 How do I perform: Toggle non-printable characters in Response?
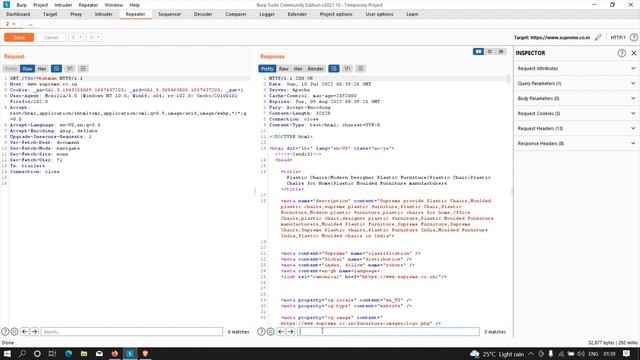coord(347,69)
